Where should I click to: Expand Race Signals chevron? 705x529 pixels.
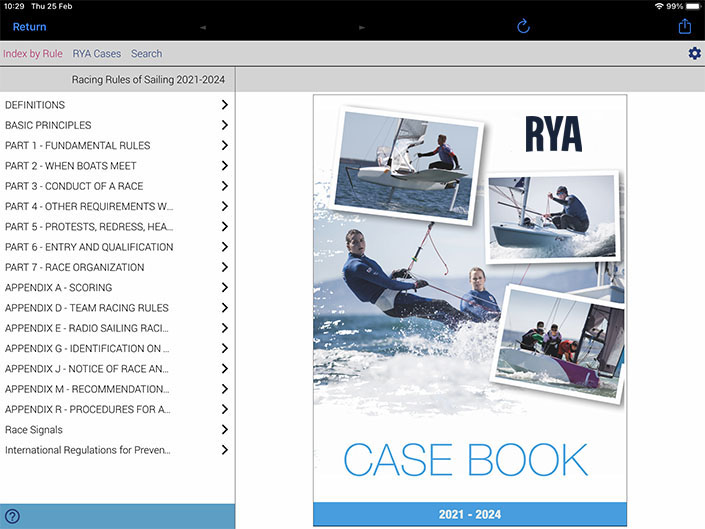click(x=225, y=429)
